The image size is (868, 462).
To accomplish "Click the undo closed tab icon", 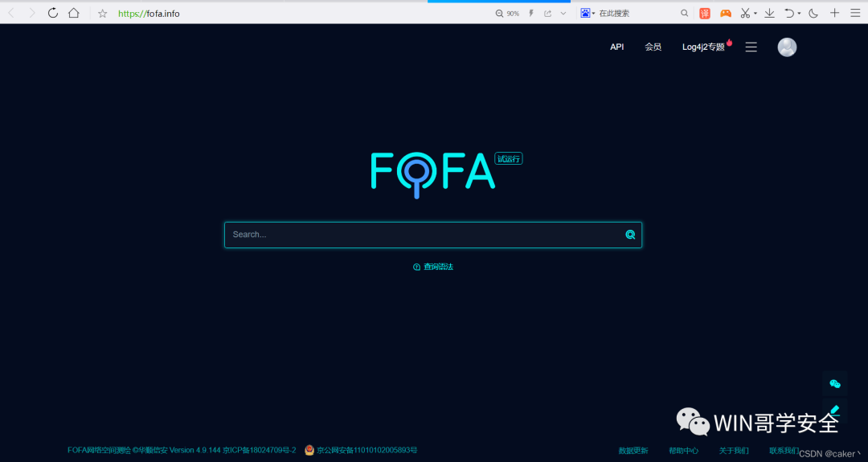I will coord(789,14).
